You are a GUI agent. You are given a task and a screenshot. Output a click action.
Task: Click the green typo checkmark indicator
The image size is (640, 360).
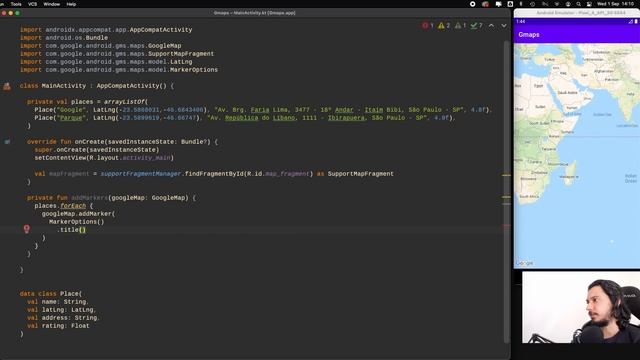click(473, 25)
